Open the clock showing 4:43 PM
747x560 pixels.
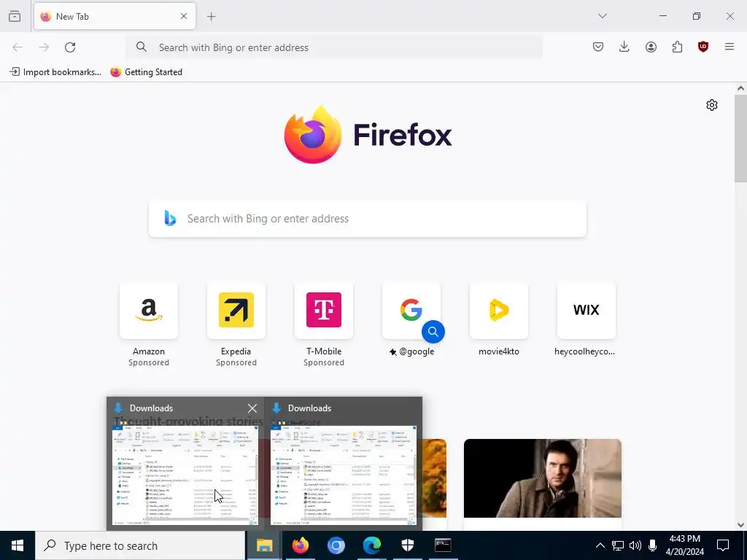click(x=684, y=545)
